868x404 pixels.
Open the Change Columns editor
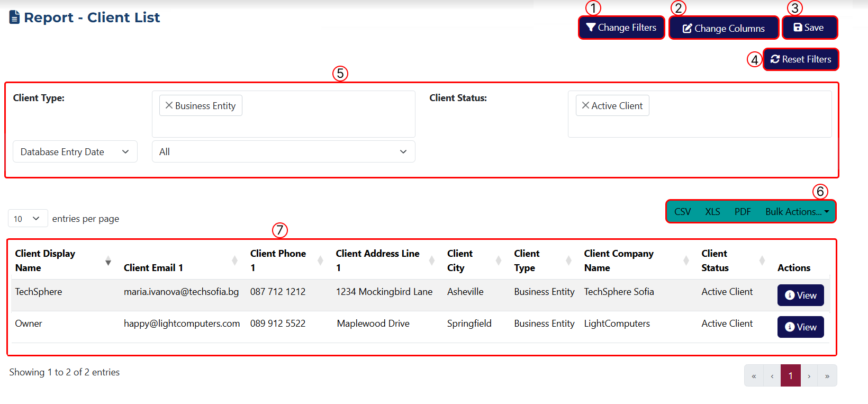[x=724, y=28]
